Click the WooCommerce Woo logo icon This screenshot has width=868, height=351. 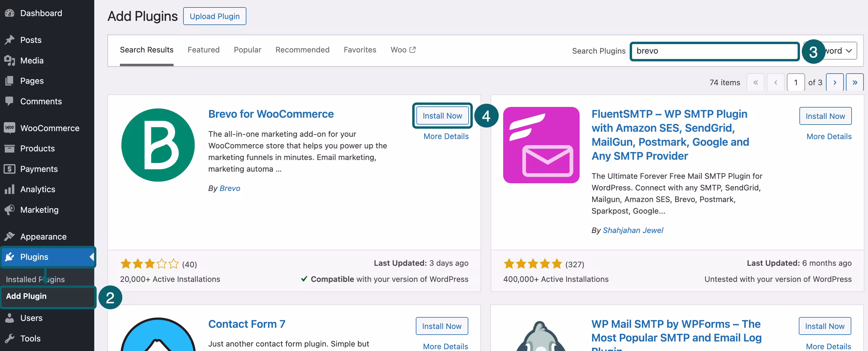(x=10, y=128)
